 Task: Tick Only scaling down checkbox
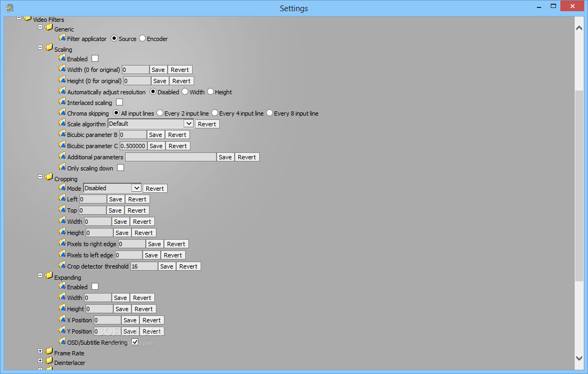click(120, 168)
